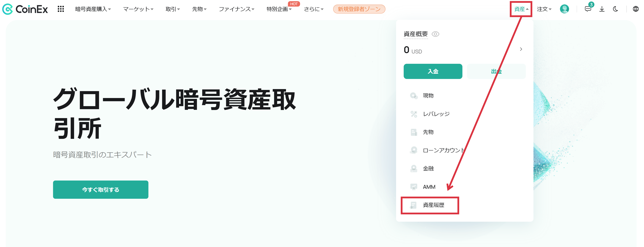The image size is (644, 247).
Task: Open asset overview chevron arrow
Action: pos(521,49)
